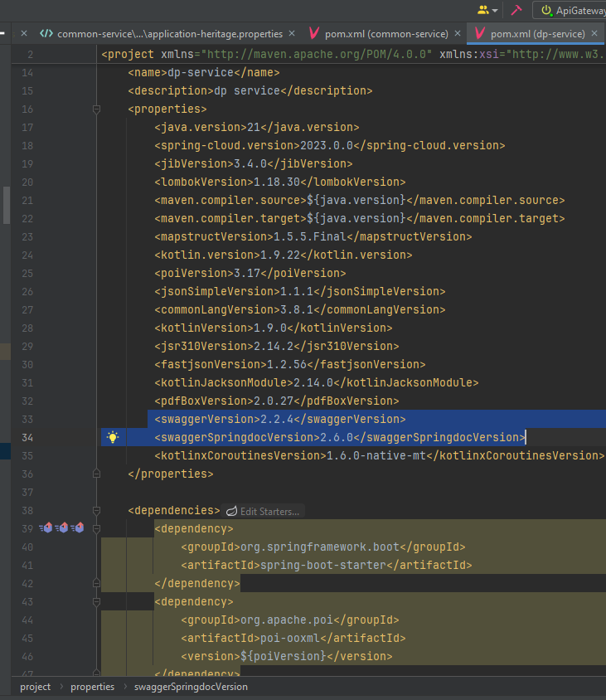Click the Edit Starters inlay link
The height and width of the screenshot is (700, 606).
click(x=264, y=511)
